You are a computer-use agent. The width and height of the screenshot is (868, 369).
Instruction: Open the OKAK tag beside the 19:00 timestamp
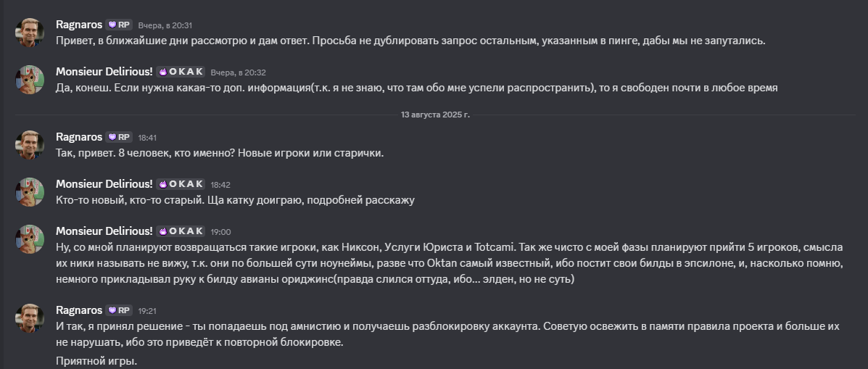pyautogui.click(x=181, y=231)
